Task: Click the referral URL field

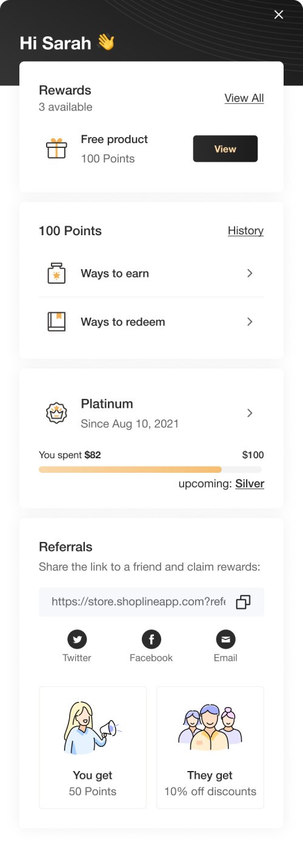Action: pos(151,602)
